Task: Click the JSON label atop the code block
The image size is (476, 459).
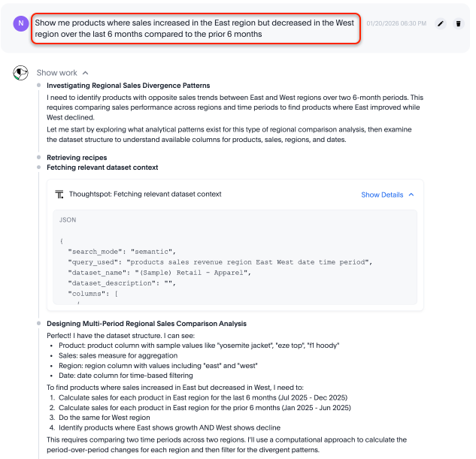Action: click(x=68, y=220)
